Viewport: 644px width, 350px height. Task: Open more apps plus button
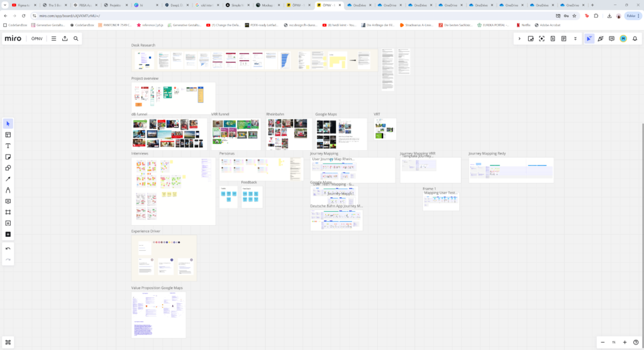tap(8, 234)
